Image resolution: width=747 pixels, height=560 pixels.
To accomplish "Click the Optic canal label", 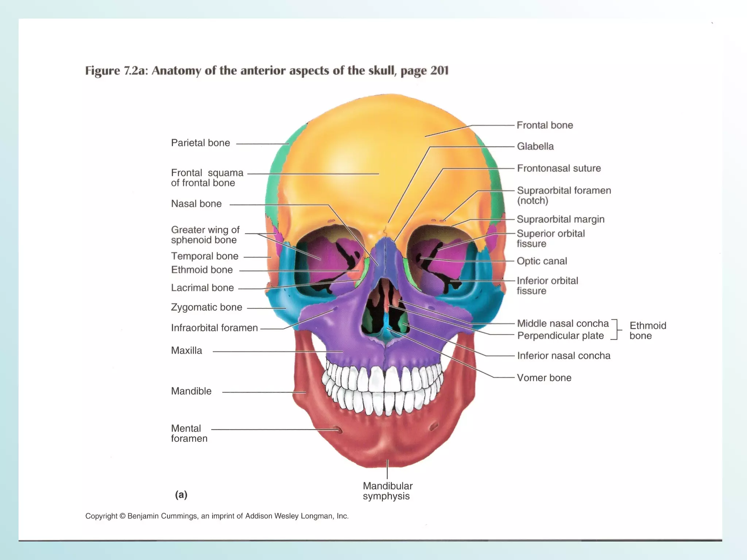I will tap(542, 261).
